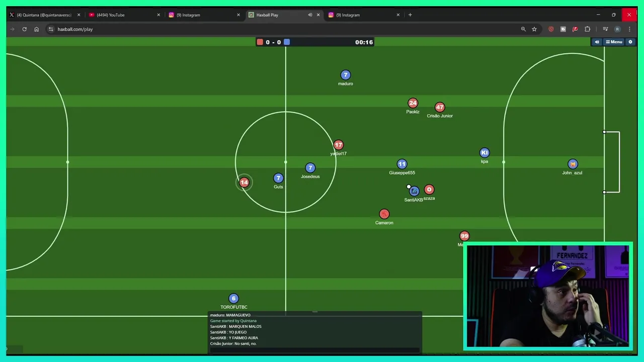Viewport: 644px width, 362px height.
Task: Click player SantiAKB disc
Action: tap(414, 191)
